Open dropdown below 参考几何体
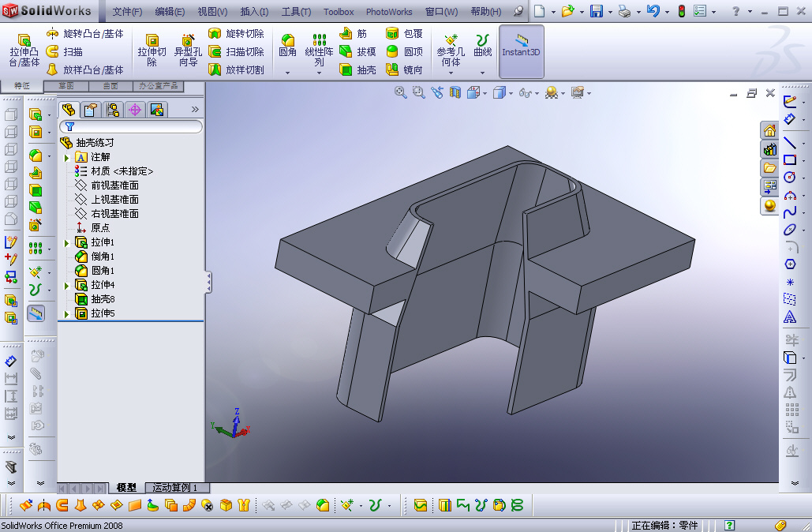This screenshot has width=812, height=532. [x=451, y=73]
